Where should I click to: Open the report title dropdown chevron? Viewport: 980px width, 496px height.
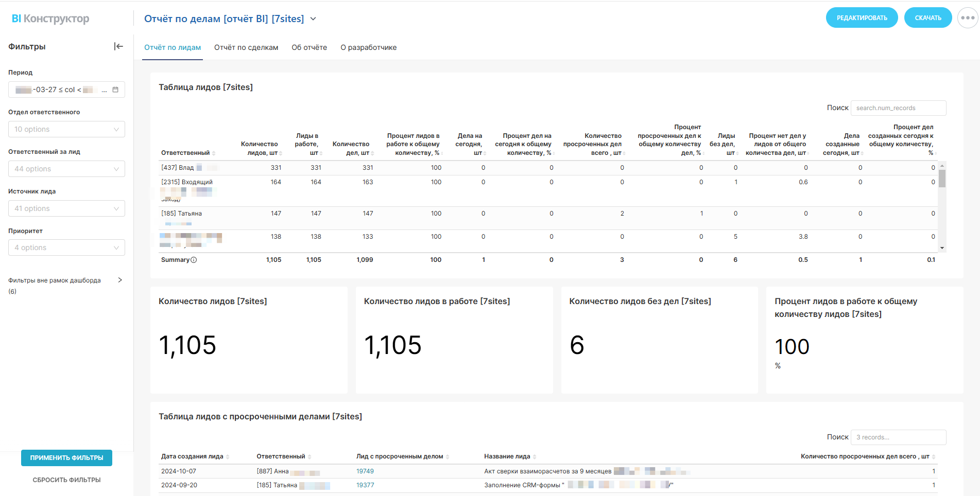coord(313,19)
